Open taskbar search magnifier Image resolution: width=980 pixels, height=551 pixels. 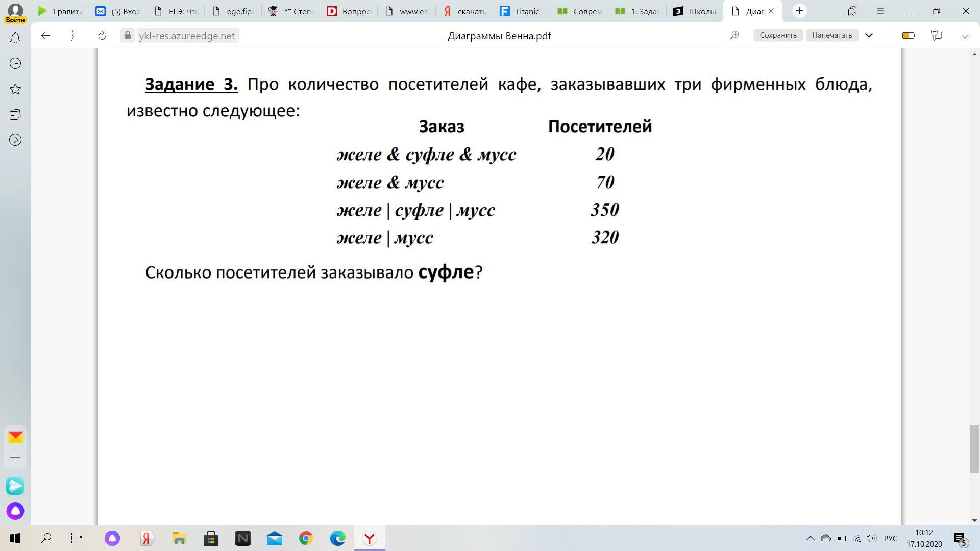46,538
